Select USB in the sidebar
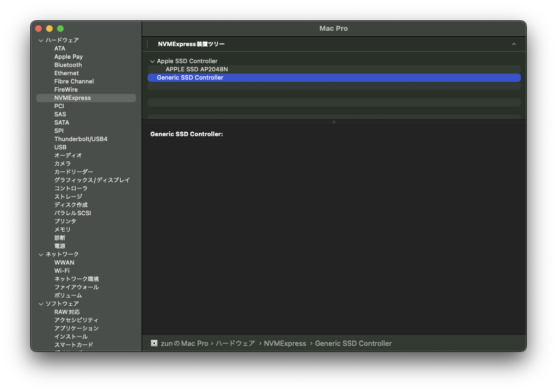The image size is (557, 392). coord(60,147)
